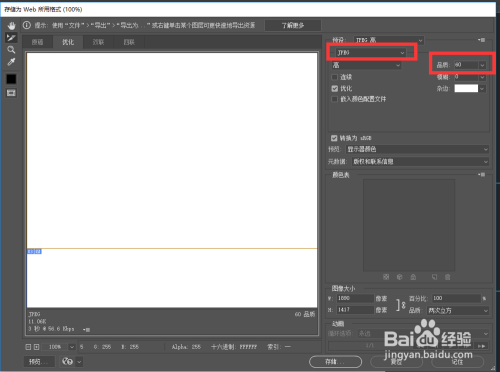Click the image height H field
Image resolution: width=500 pixels, height=372 pixels.
[x=355, y=310]
